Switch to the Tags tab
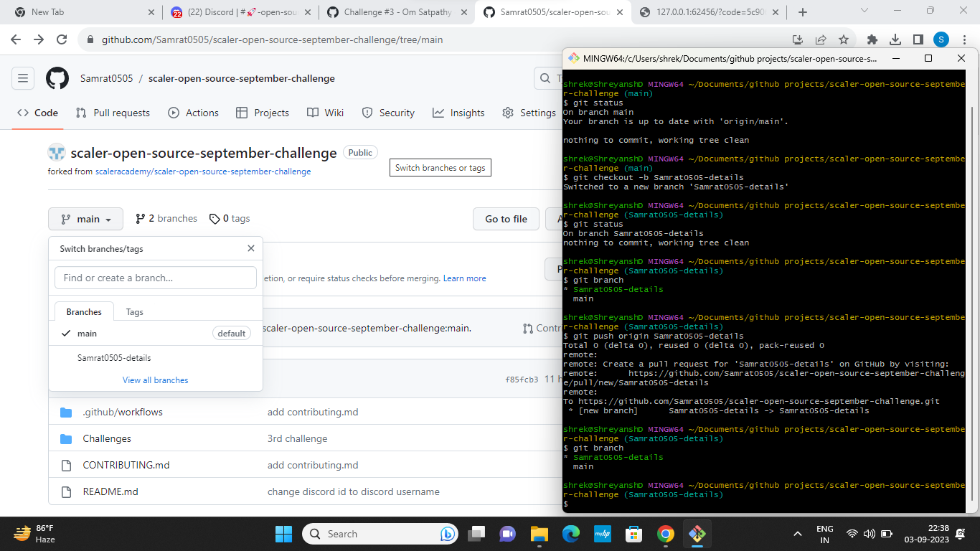The height and width of the screenshot is (551, 980). [134, 311]
